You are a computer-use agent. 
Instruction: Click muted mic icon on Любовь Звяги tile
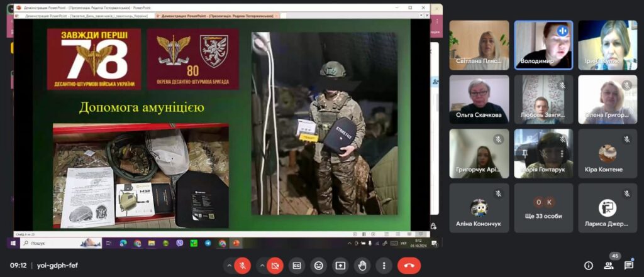click(562, 85)
